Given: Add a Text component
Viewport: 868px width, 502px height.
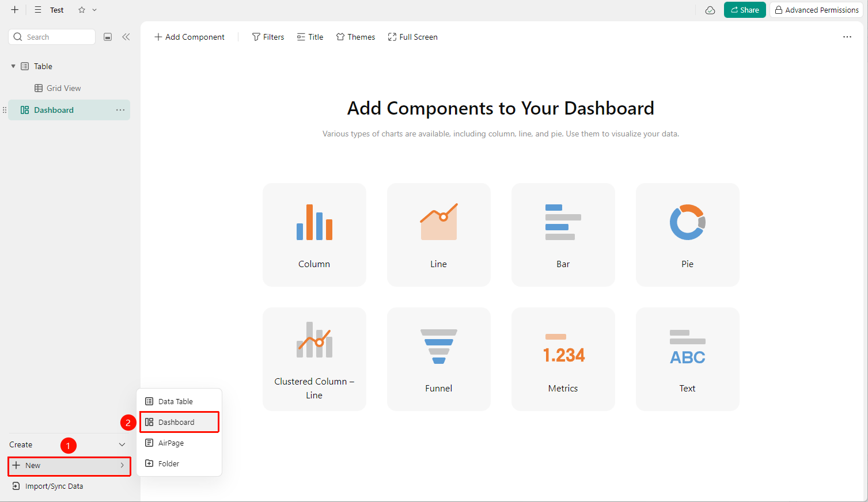Looking at the screenshot, I should pyautogui.click(x=688, y=359).
